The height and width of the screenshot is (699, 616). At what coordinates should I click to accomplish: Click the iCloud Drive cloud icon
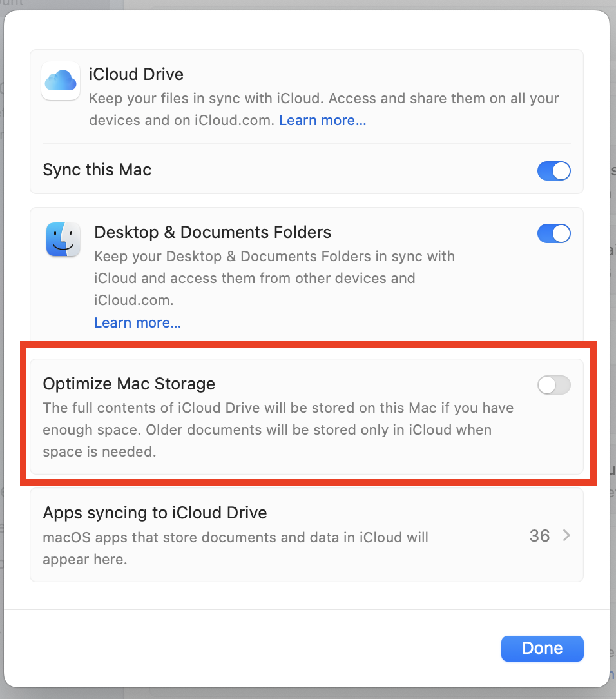(x=61, y=81)
